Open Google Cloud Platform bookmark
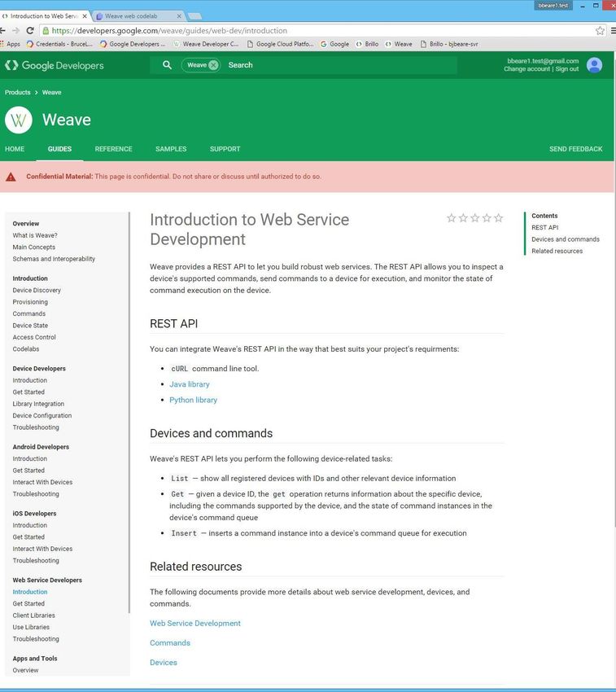 coord(280,44)
